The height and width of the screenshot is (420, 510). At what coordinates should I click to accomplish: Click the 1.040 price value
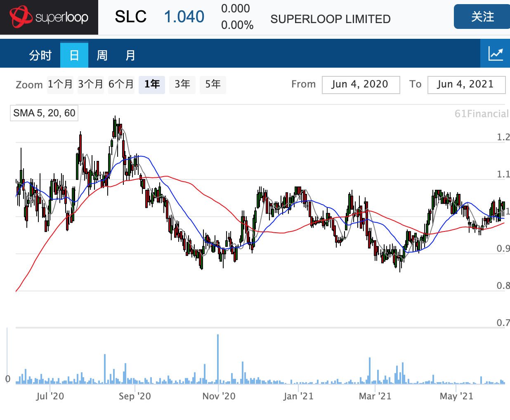pos(184,17)
